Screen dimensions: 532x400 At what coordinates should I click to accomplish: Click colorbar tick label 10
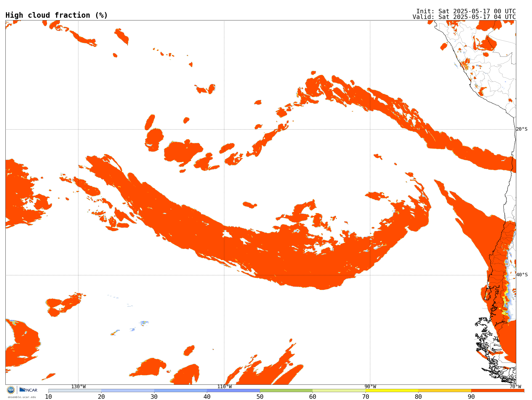click(x=49, y=397)
